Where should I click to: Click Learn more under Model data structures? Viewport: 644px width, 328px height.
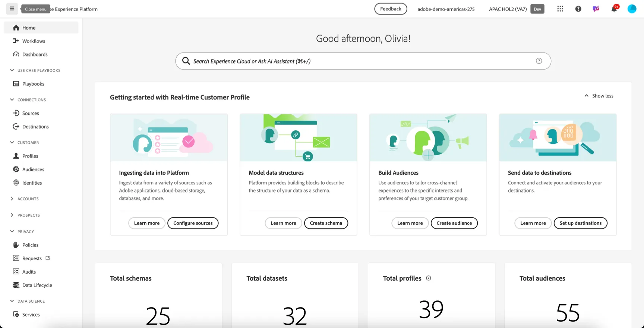283,223
